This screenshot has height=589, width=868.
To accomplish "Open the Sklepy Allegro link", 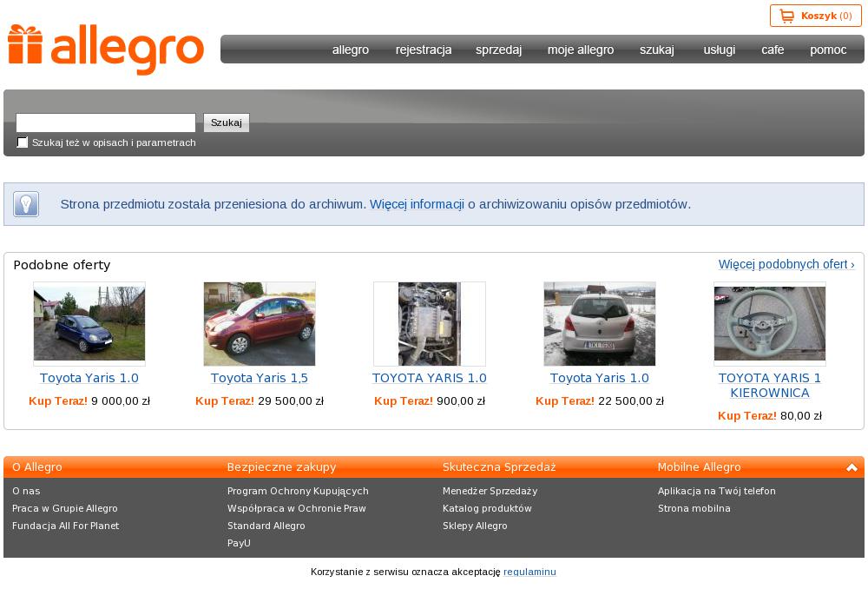I will coord(475,526).
